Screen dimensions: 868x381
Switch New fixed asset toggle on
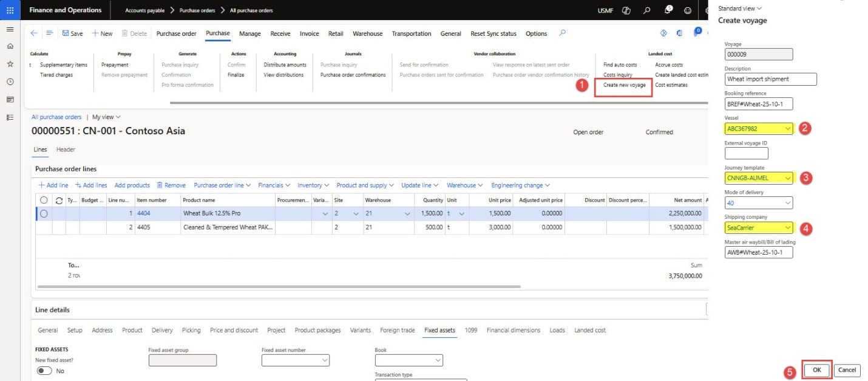pyautogui.click(x=44, y=371)
